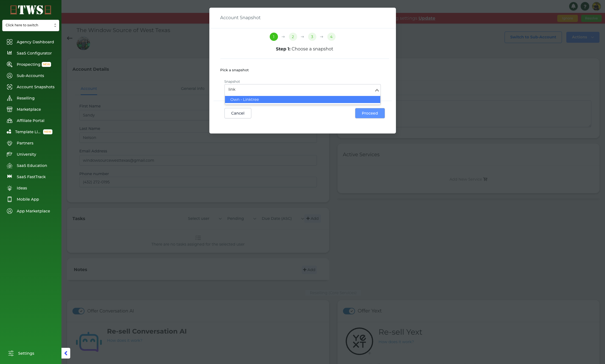605x364 pixels.
Task: Add a new note
Action: tap(309, 270)
